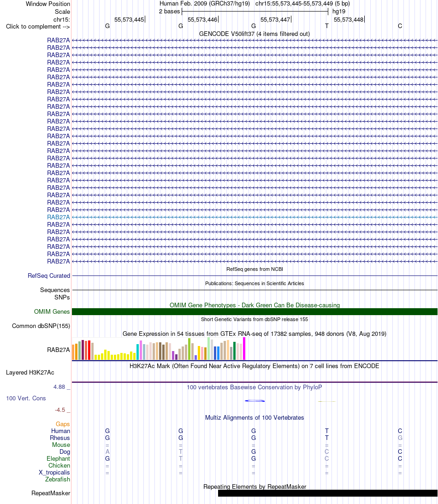
Task: Open the H3K27Ac Mark track title
Action: click(x=255, y=366)
